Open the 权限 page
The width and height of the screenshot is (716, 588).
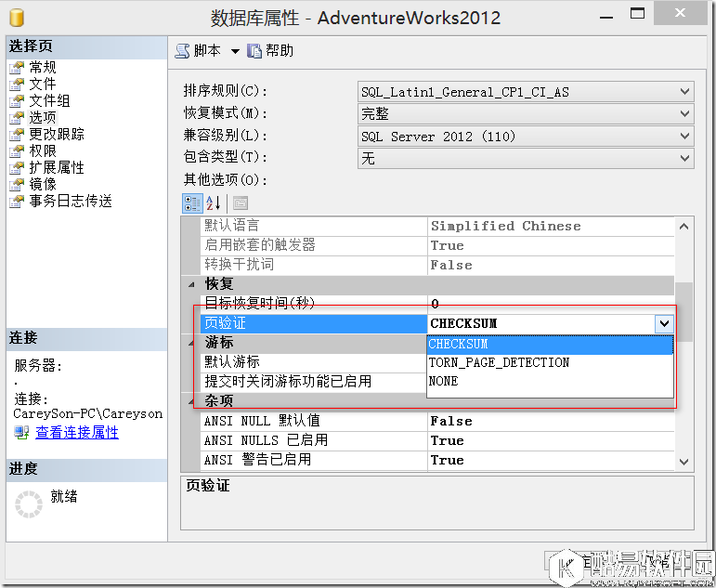pos(43,150)
